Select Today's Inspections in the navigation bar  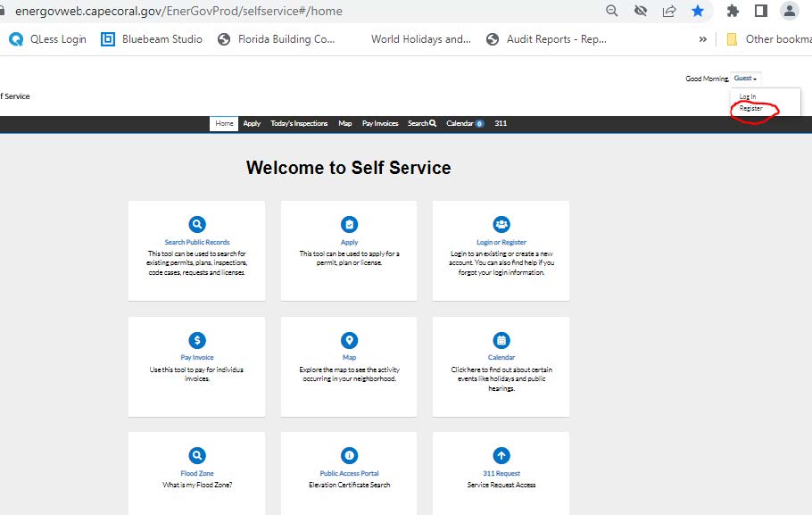pyautogui.click(x=299, y=124)
